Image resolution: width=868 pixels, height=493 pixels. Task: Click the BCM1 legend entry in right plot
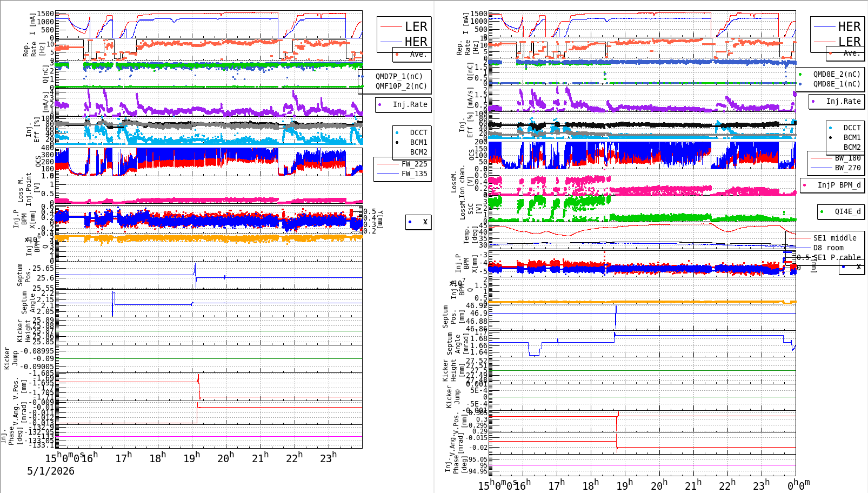pos(845,138)
